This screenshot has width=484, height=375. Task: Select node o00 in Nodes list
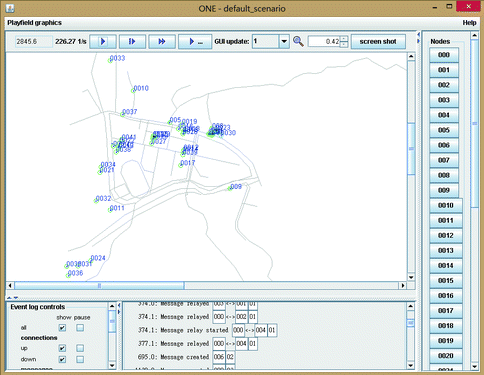444,55
